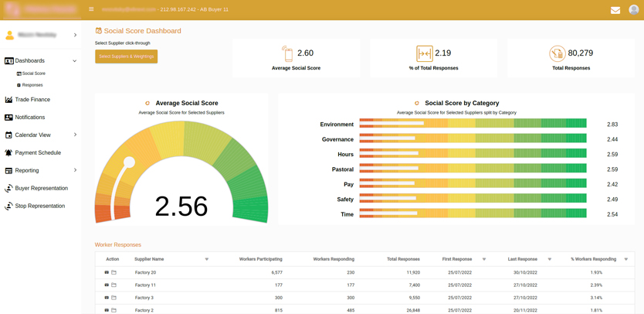Image resolution: width=644 pixels, height=314 pixels.
Task: Click the hamburger menu icon in header
Action: coord(91,9)
